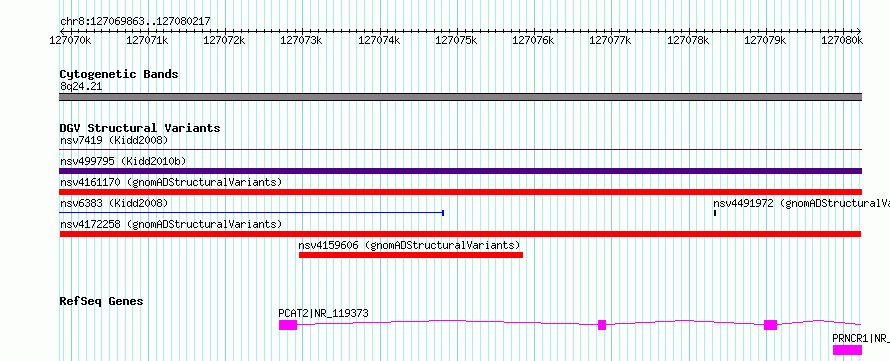The image size is (890, 361).
Task: Click the DGV Structural Variants track title
Action: (x=140, y=128)
